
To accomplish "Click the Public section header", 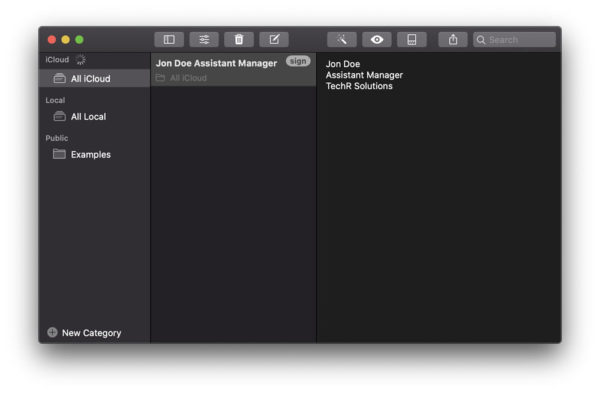I will [57, 138].
